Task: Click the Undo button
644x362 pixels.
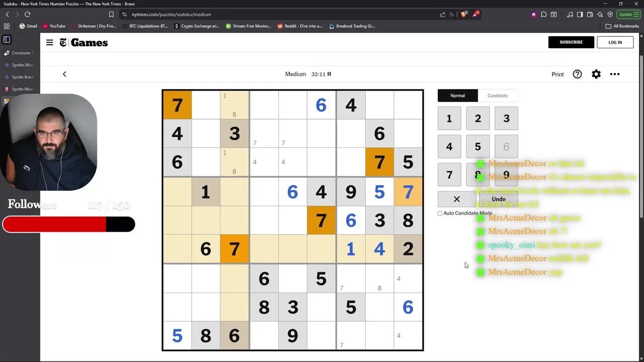Action: 499,199
